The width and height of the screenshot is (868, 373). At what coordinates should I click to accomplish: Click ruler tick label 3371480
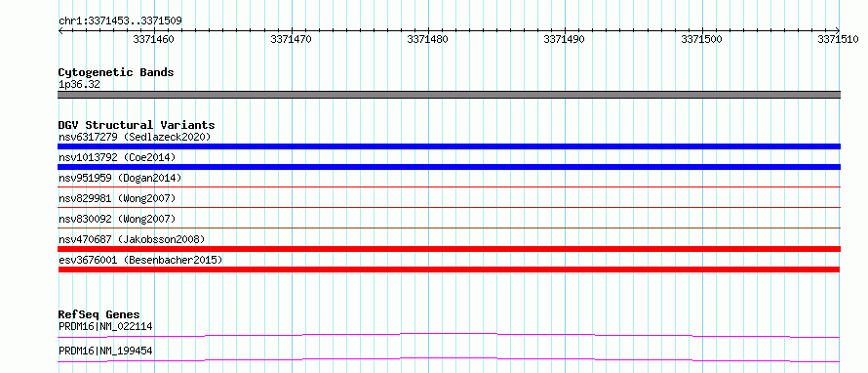pos(427,39)
